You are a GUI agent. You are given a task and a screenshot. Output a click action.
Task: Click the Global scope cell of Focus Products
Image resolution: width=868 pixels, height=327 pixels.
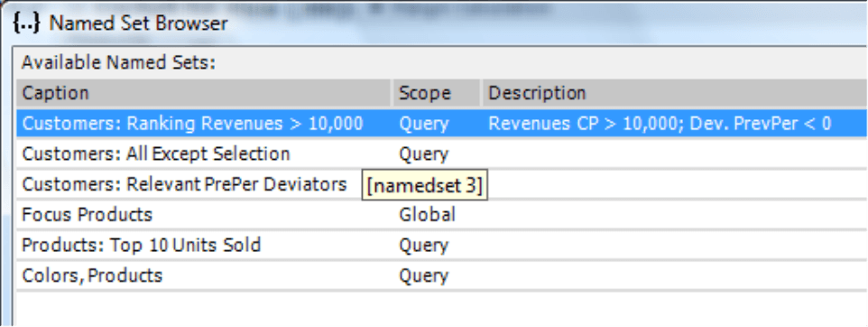coord(427,214)
